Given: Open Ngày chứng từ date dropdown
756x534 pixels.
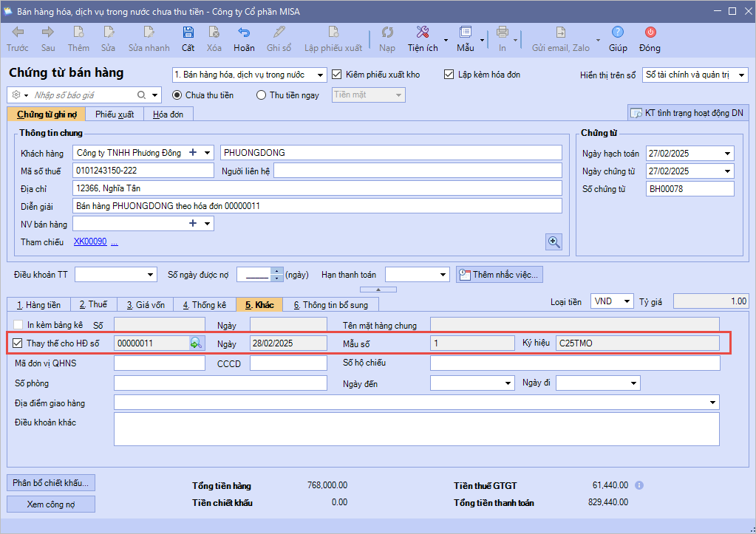Looking at the screenshot, I should click(x=728, y=171).
